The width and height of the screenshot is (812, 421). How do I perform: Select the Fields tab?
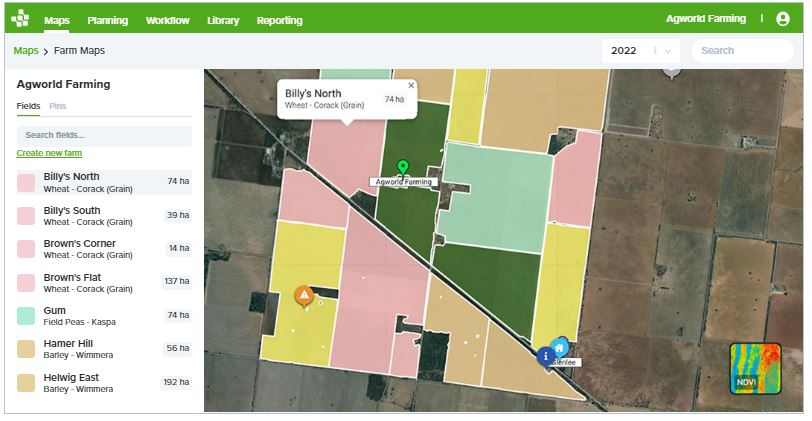point(28,105)
